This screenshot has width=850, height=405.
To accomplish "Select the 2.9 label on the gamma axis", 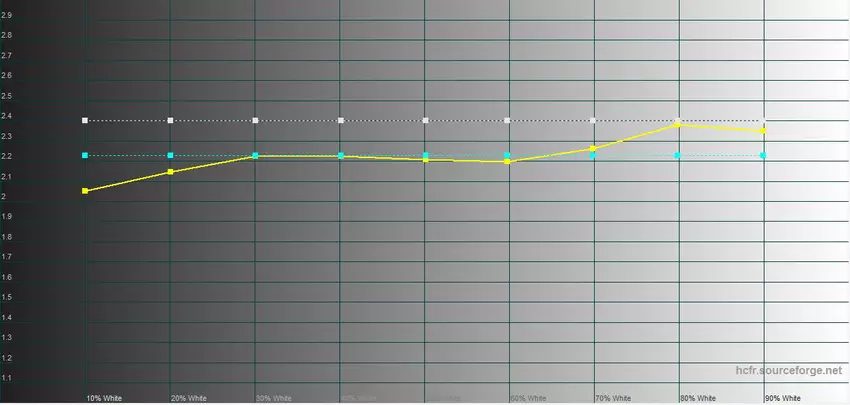I will click(x=7, y=15).
